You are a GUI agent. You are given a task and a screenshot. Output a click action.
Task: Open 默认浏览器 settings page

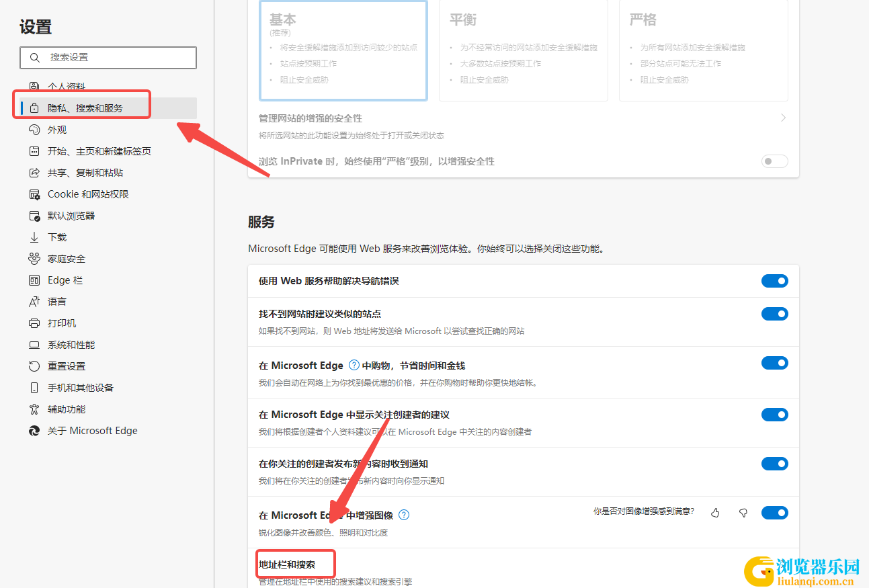click(108, 216)
